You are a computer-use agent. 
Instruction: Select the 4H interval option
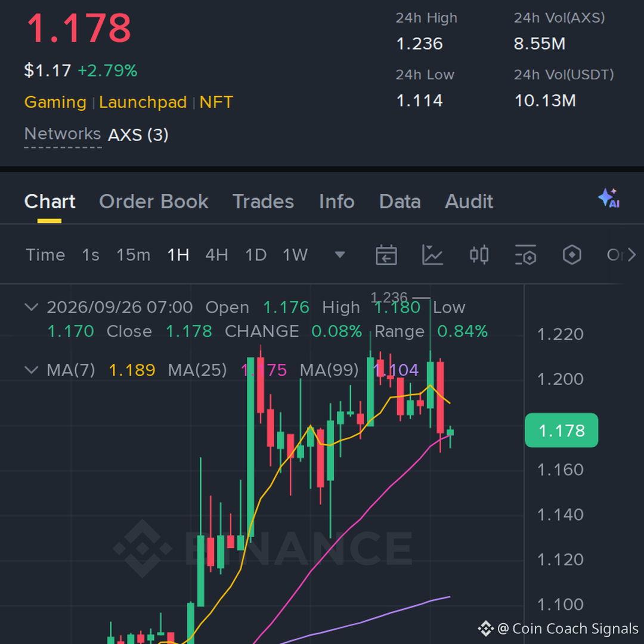coord(216,255)
